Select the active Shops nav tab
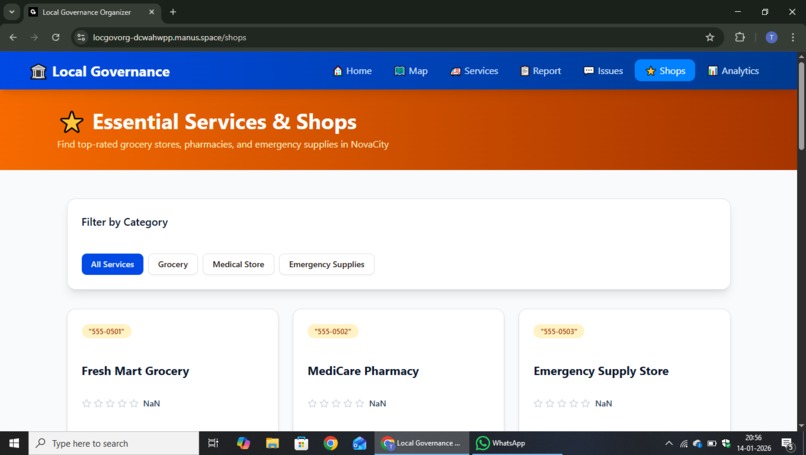The width and height of the screenshot is (806, 455). click(665, 71)
